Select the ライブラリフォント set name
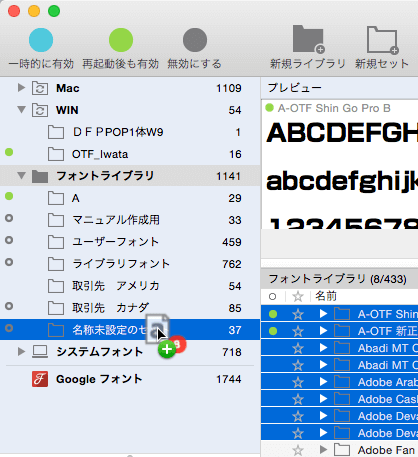This screenshot has height=457, width=418. [121, 264]
